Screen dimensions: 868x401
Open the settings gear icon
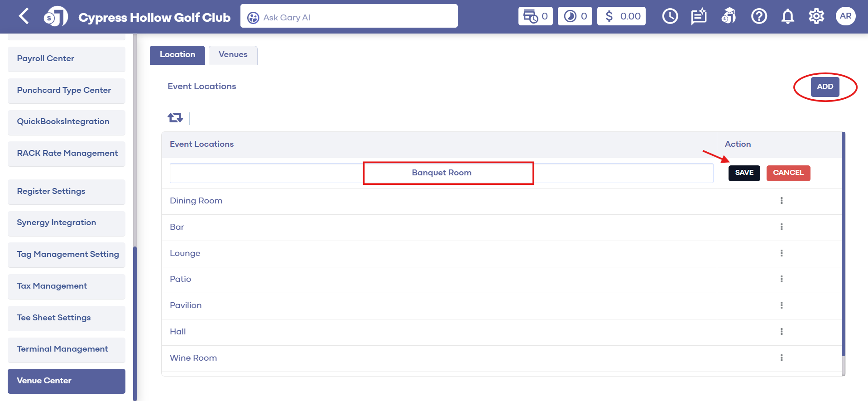(816, 16)
